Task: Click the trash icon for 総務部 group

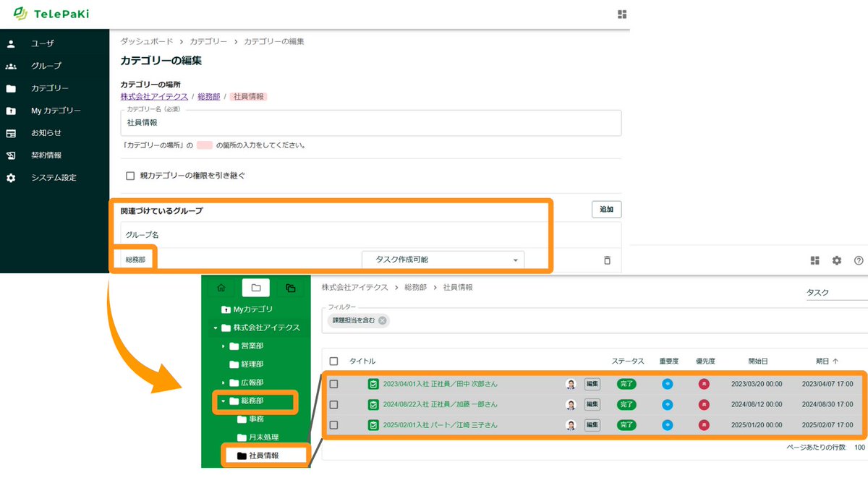Action: coord(607,260)
